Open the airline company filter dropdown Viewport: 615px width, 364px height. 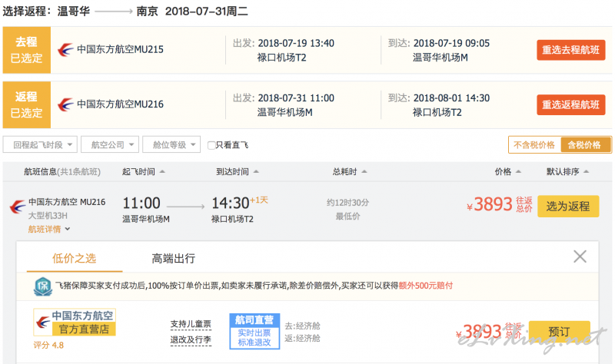pos(110,144)
